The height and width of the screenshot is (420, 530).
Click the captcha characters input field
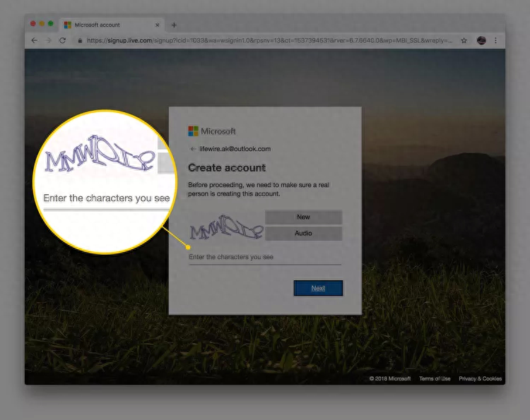[x=265, y=257]
